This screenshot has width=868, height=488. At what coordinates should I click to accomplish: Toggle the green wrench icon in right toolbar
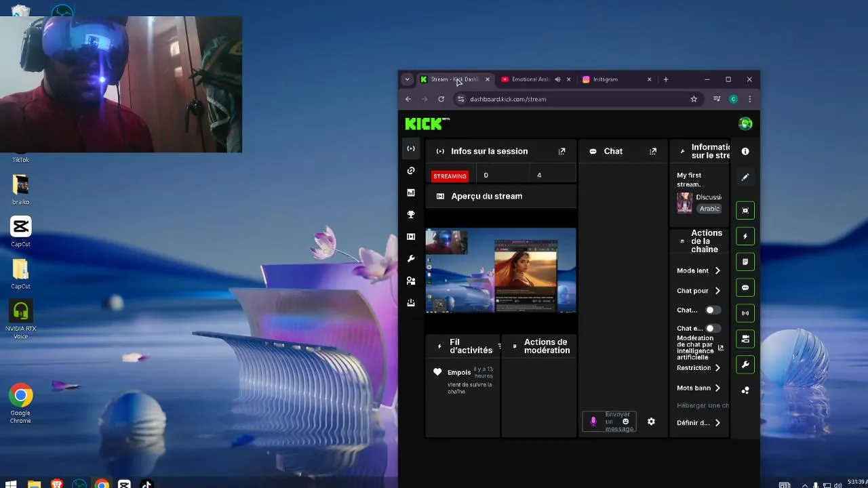pyautogui.click(x=745, y=365)
